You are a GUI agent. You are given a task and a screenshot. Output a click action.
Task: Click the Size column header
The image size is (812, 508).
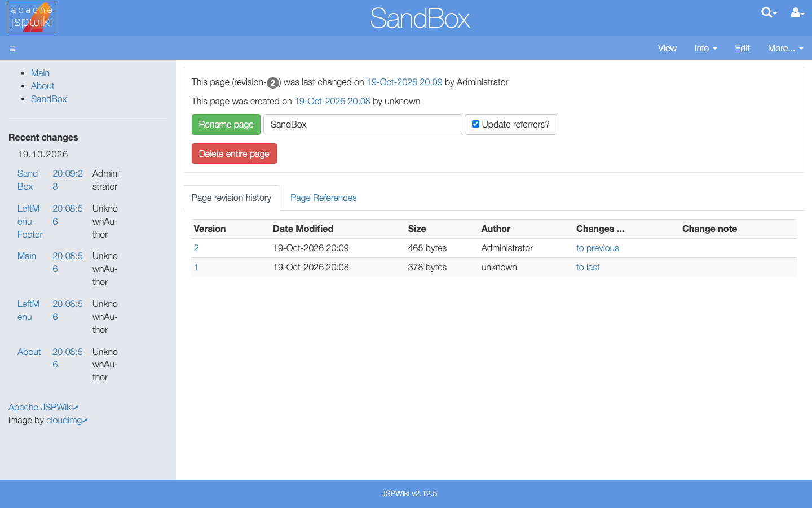pos(417,229)
